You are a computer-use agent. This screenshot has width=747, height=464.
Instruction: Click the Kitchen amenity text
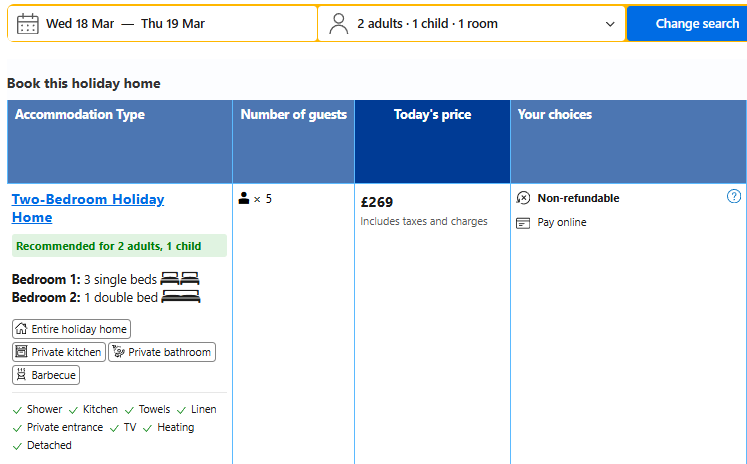[100, 409]
